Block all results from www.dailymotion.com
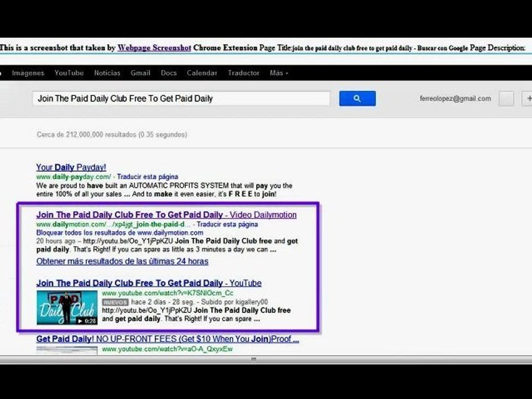 pyautogui.click(x=120, y=233)
